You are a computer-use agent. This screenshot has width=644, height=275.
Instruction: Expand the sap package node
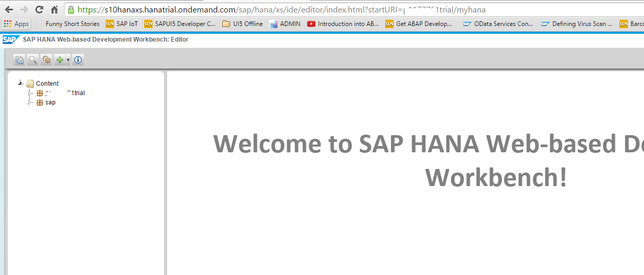coord(30,102)
